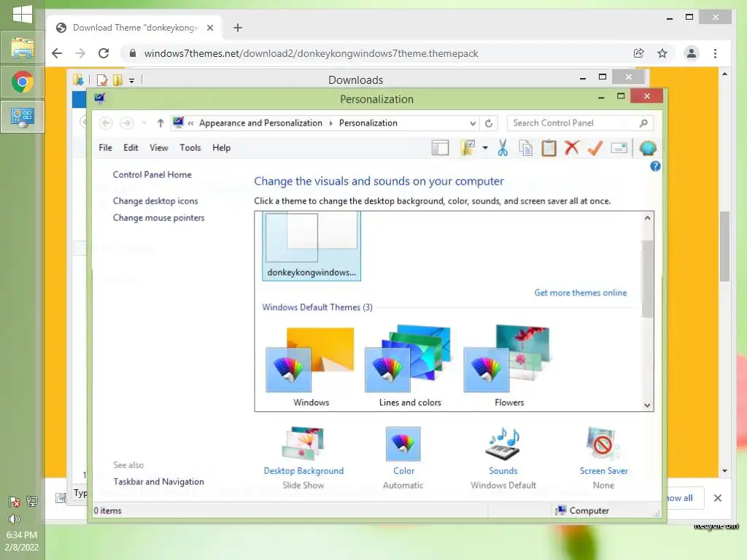747x560 pixels.
Task: Bookmark this page with the star icon
Action: (x=662, y=53)
